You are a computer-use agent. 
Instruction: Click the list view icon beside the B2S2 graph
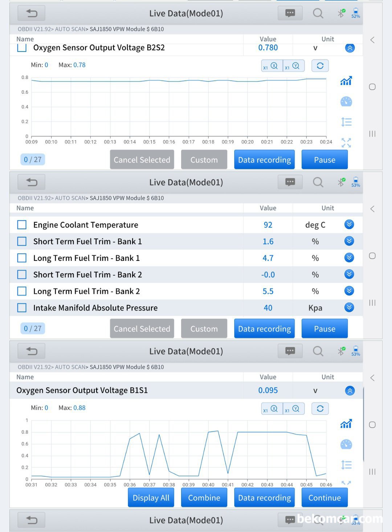click(x=346, y=122)
